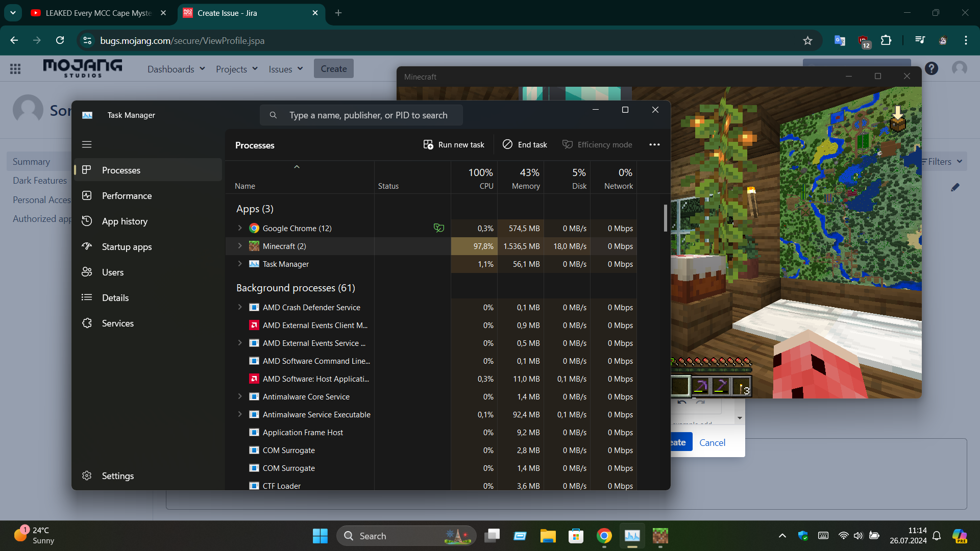
Task: Open App history in sidebar
Action: (x=124, y=221)
